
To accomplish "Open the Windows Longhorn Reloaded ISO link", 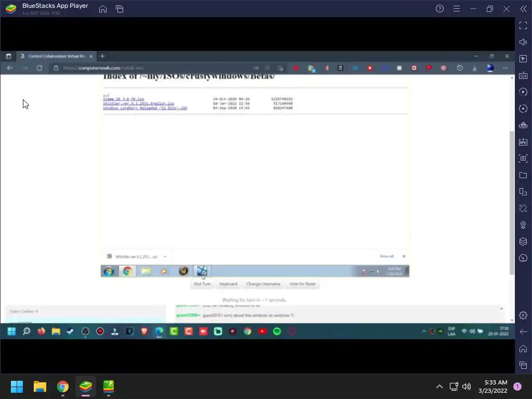I will [145, 108].
